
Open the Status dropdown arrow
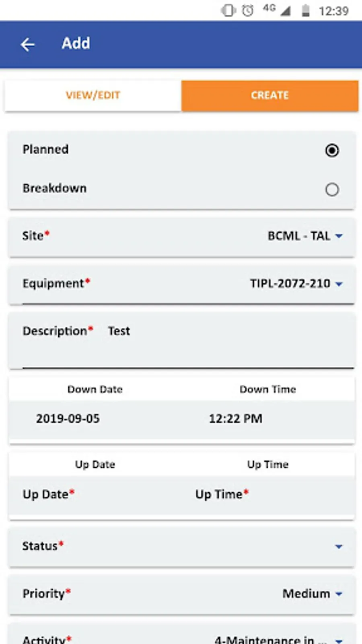(339, 547)
